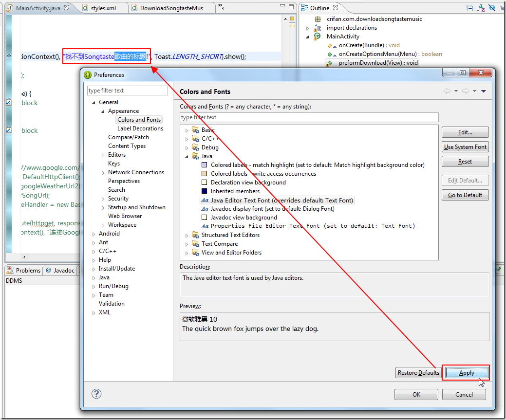Switch to DownloadSongtasteMus editor tab
Image resolution: width=506 pixels, height=420 pixels.
[x=171, y=8]
